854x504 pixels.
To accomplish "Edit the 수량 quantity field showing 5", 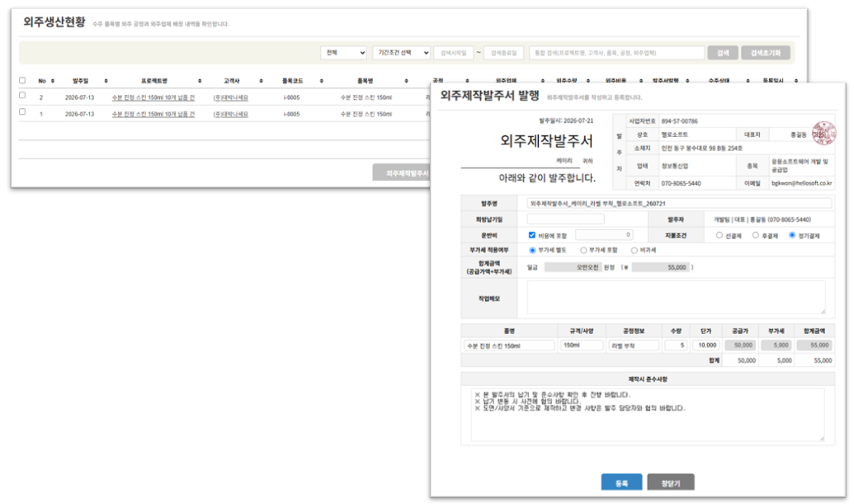I will (675, 345).
